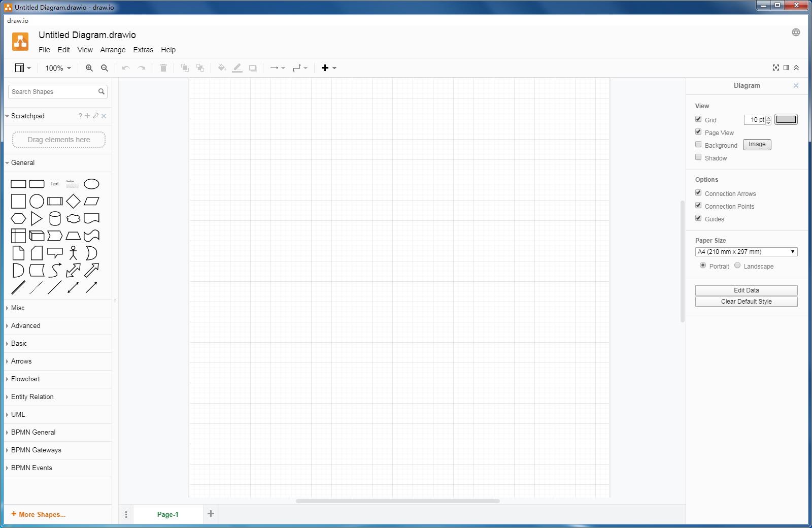Collapse the General shapes section
This screenshot has height=528, width=812.
coord(58,163)
